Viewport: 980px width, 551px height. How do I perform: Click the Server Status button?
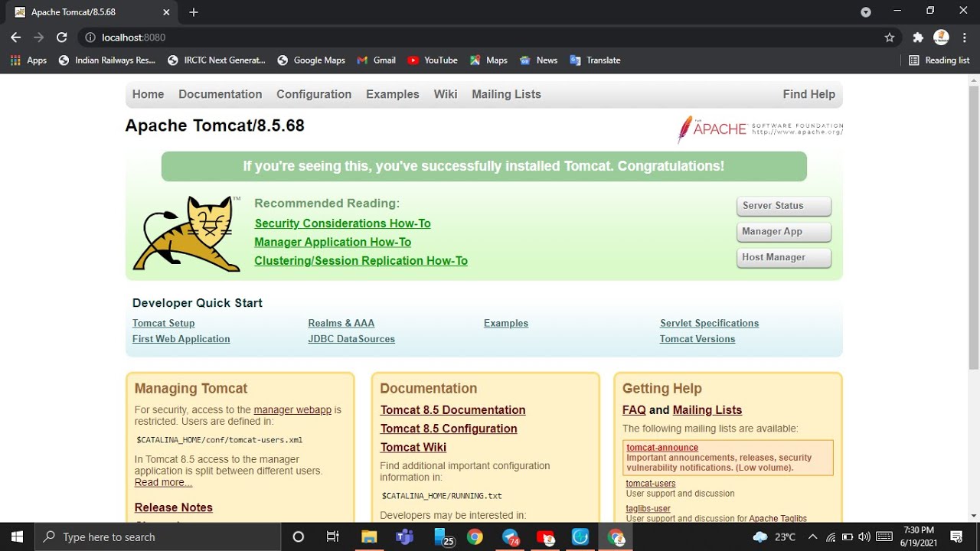784,206
